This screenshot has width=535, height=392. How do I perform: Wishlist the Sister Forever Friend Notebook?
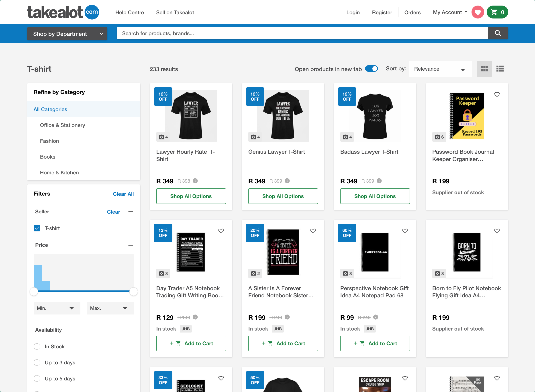pos(313,231)
